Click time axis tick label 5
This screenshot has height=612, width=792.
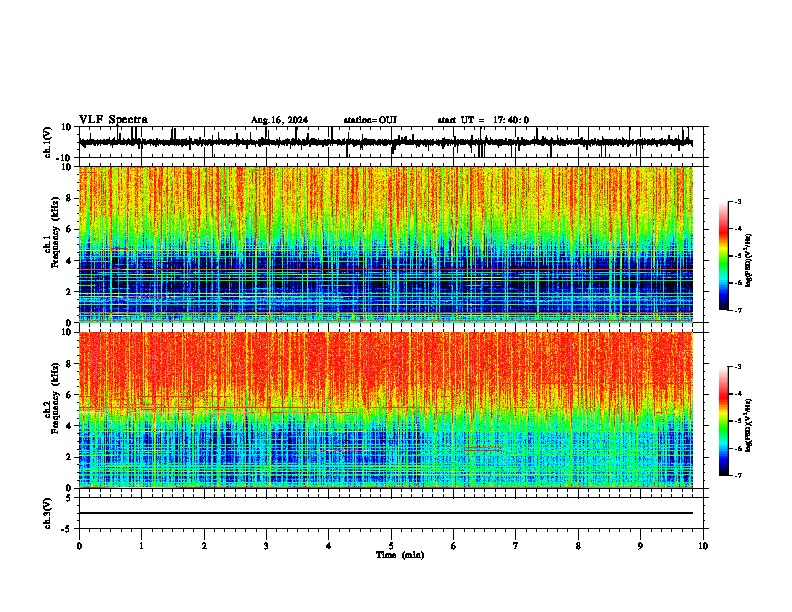(x=391, y=546)
